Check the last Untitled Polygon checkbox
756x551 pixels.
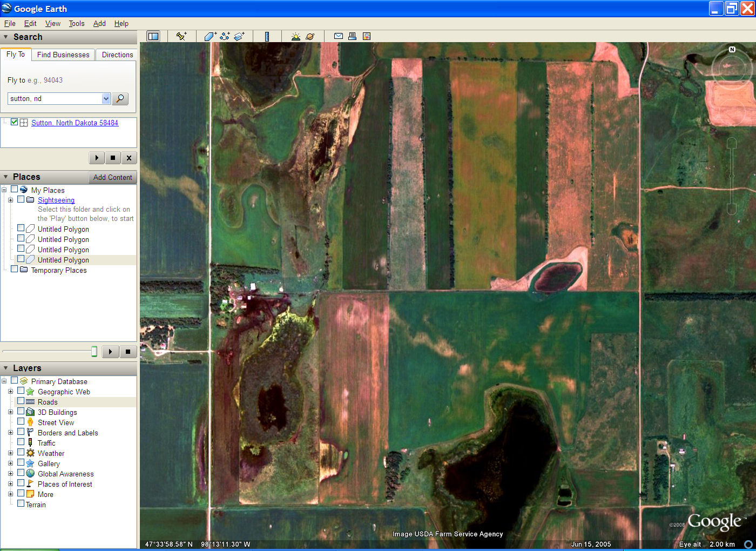21,259
